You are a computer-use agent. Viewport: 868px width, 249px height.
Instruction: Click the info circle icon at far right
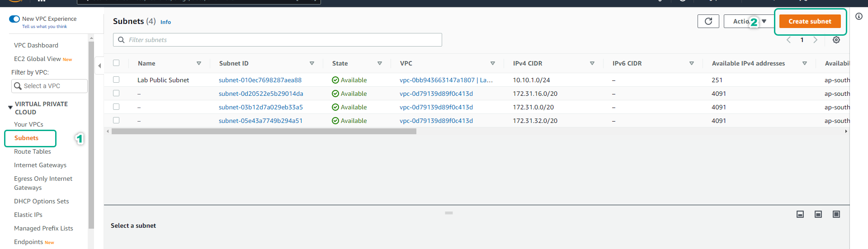(x=859, y=16)
